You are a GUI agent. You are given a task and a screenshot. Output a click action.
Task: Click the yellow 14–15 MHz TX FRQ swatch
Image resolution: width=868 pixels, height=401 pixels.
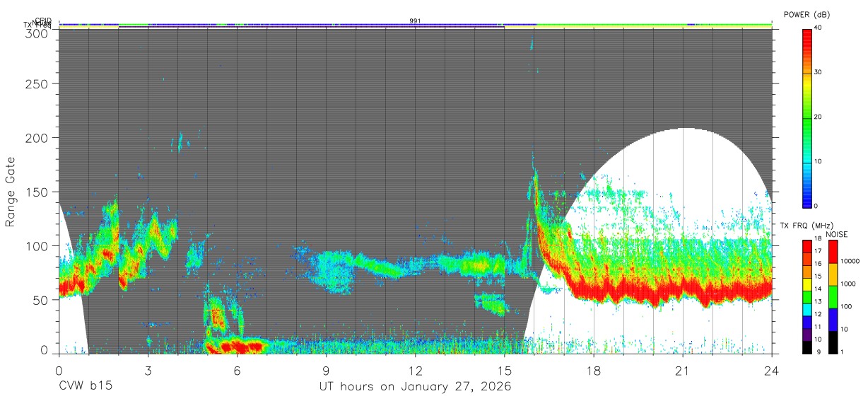point(807,283)
